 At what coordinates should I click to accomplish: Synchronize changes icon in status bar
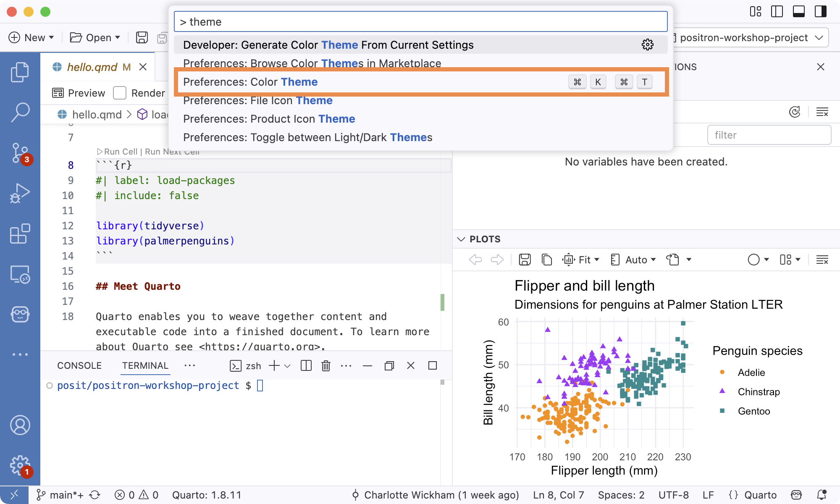[95, 495]
